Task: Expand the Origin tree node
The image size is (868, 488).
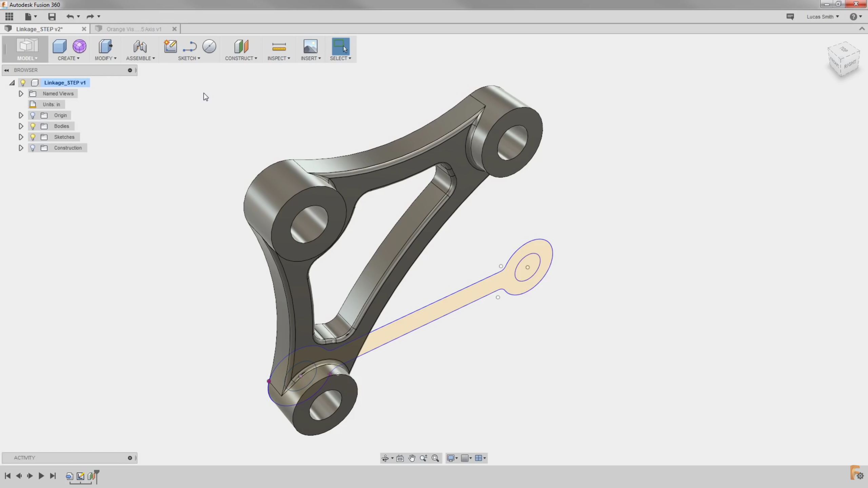Action: 21,115
